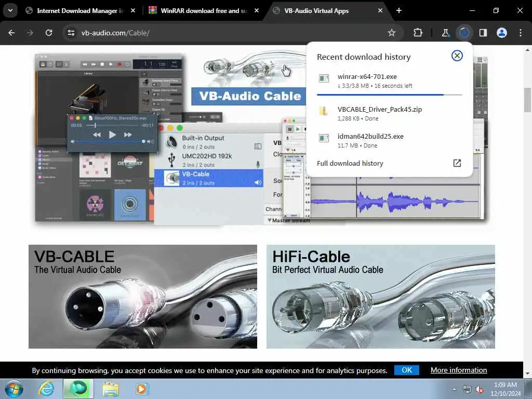
Task: Bookmark this page with the star
Action: tap(392, 33)
